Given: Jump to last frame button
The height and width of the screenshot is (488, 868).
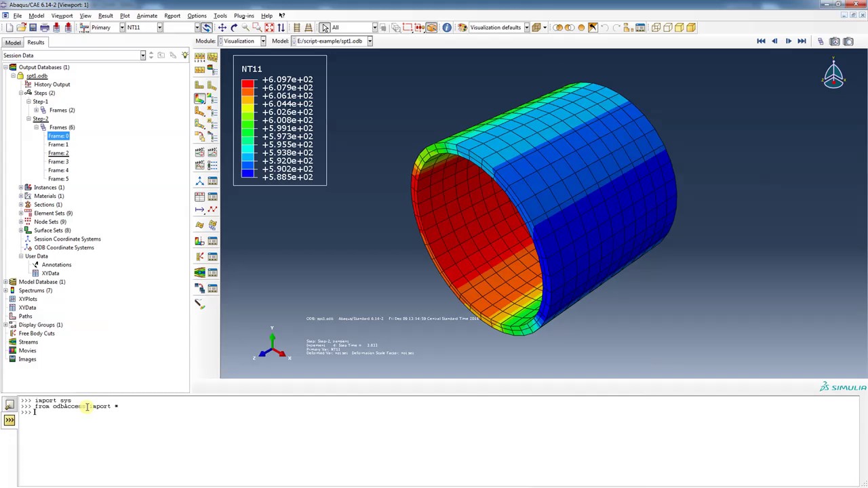Looking at the screenshot, I should point(802,41).
